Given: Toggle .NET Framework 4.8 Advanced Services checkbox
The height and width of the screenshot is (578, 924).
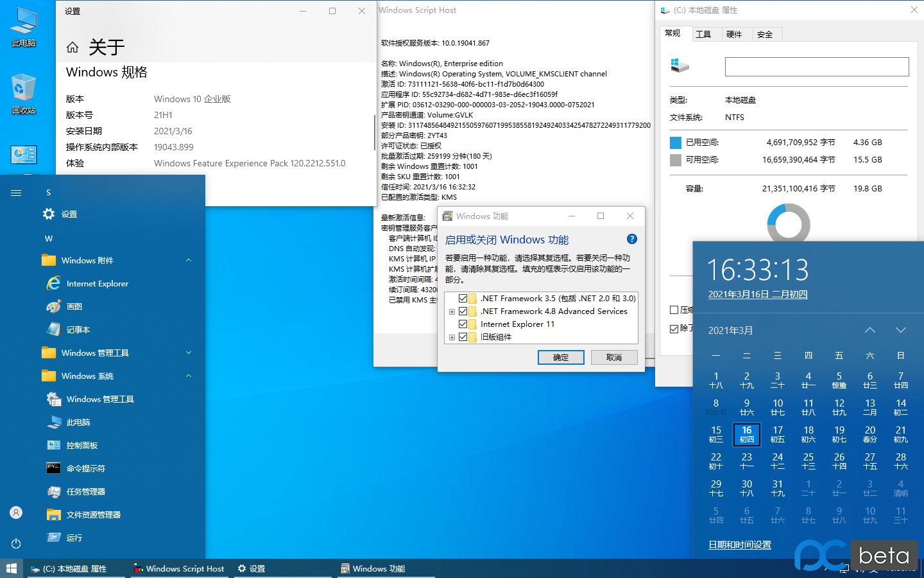Looking at the screenshot, I should 463,311.
